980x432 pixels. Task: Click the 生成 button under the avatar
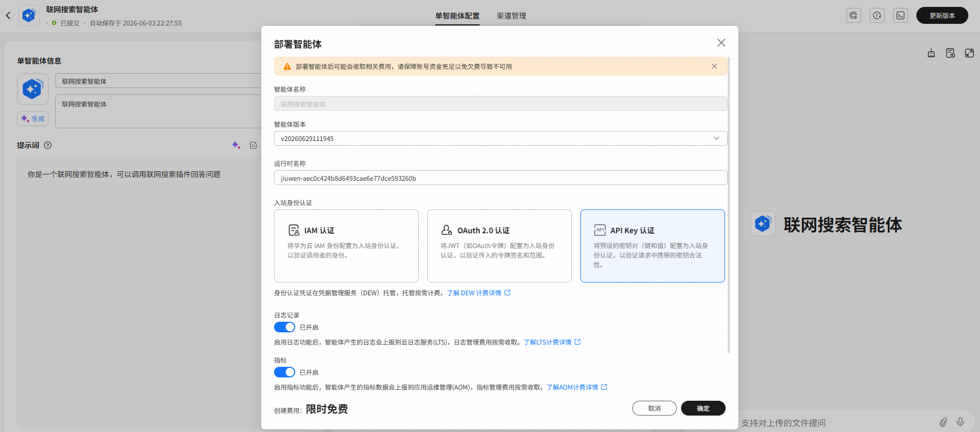coord(33,119)
